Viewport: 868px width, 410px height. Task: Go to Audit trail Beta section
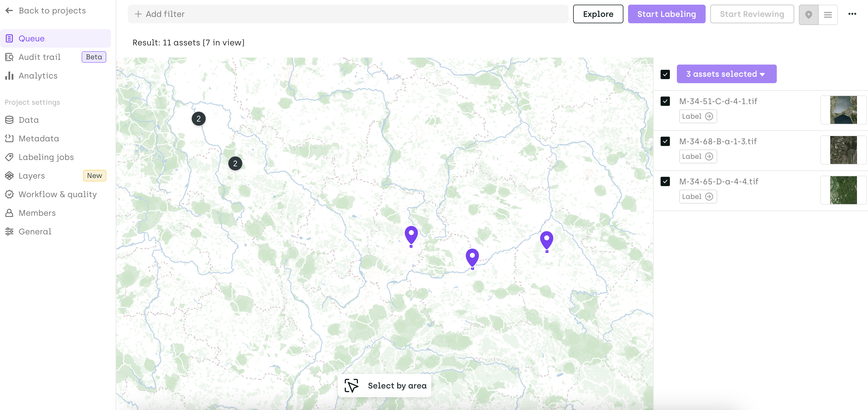[x=40, y=57]
